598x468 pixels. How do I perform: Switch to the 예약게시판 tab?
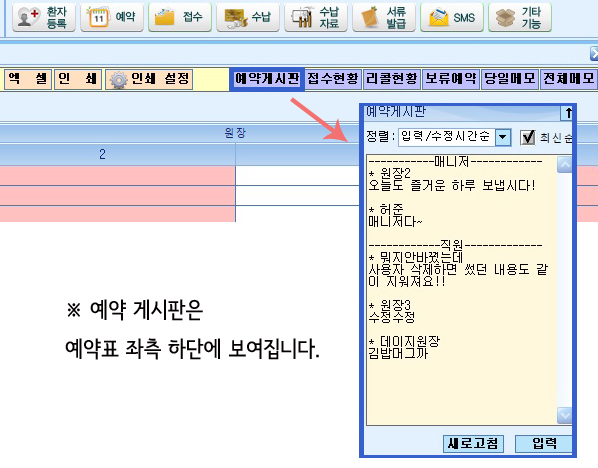pyautogui.click(x=267, y=79)
